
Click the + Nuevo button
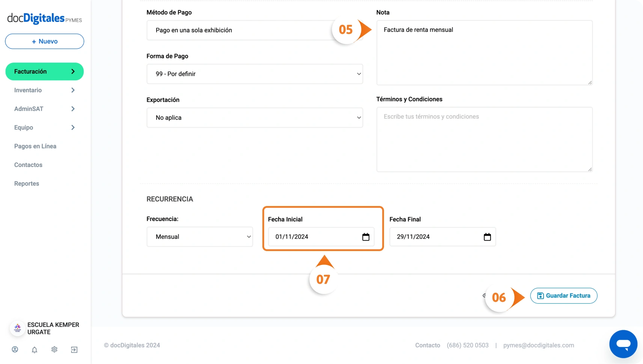click(44, 41)
